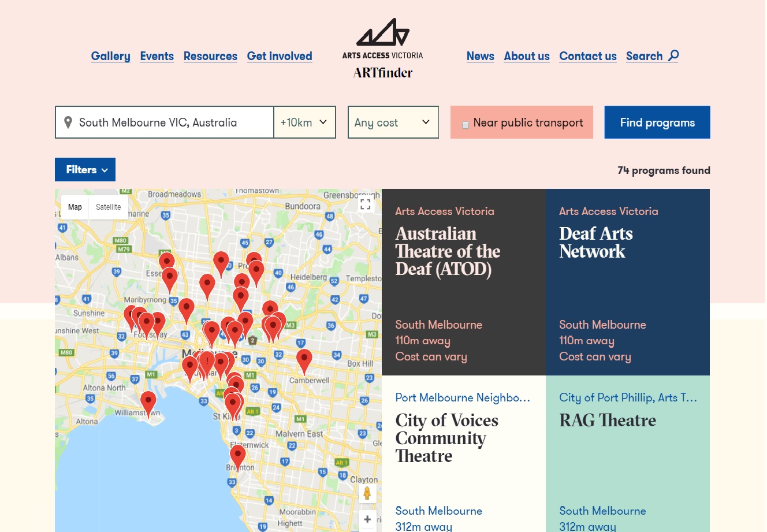Viewport: 767px width, 532px height.
Task: Open Australian Theatre of the Deaf card
Action: pyautogui.click(x=464, y=282)
